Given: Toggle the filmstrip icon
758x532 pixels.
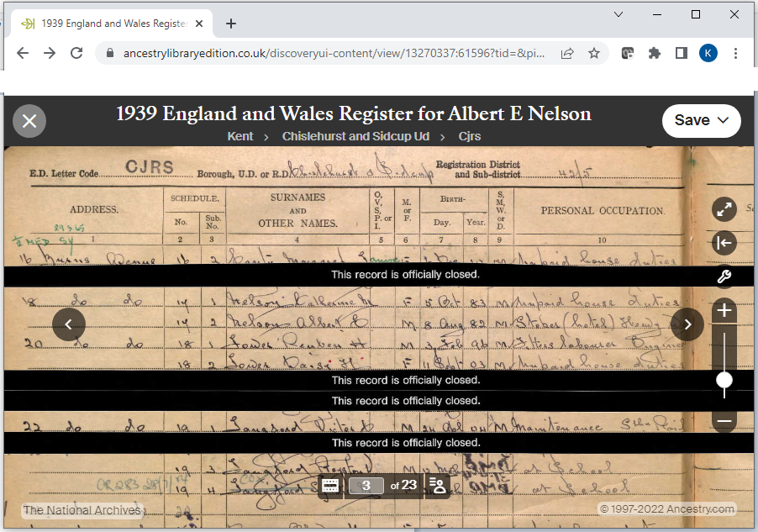Looking at the screenshot, I should [330, 485].
